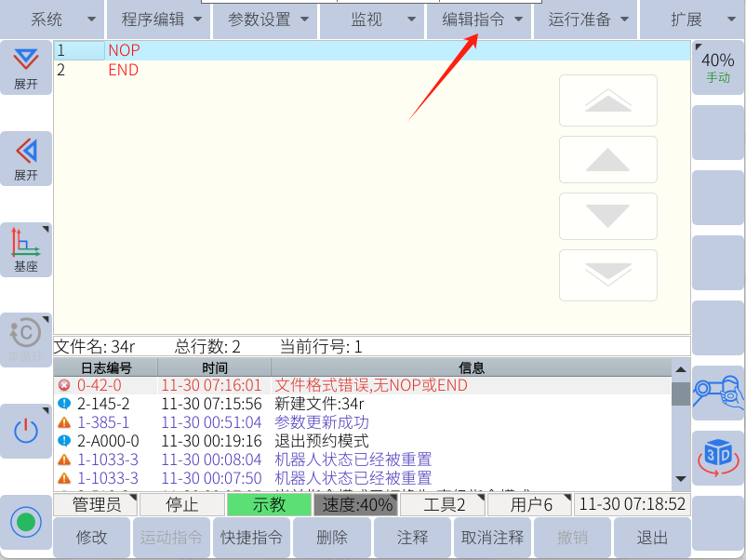Select the 基座 coordinate system icon
Viewport: 746px width, 560px height.
pos(26,248)
